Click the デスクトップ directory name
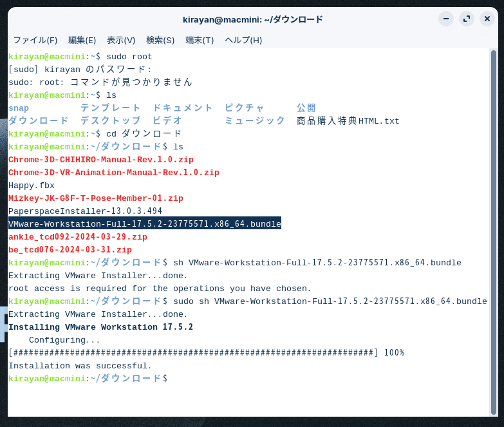The image size is (504, 427). 110,121
